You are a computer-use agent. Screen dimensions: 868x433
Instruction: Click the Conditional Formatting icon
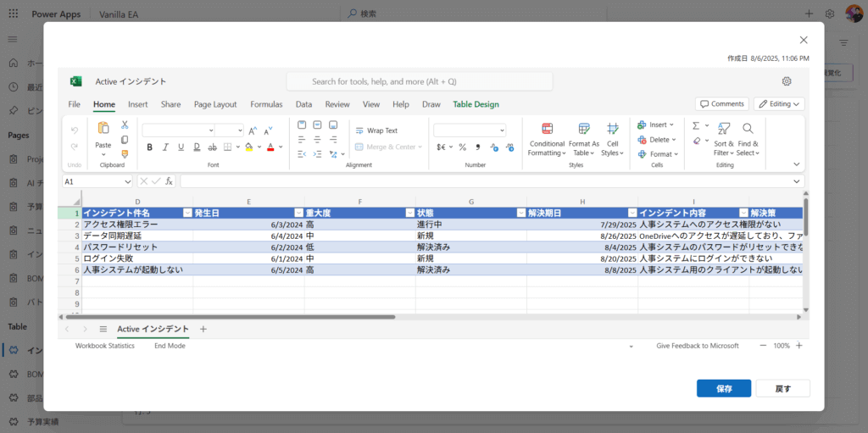[x=547, y=129]
